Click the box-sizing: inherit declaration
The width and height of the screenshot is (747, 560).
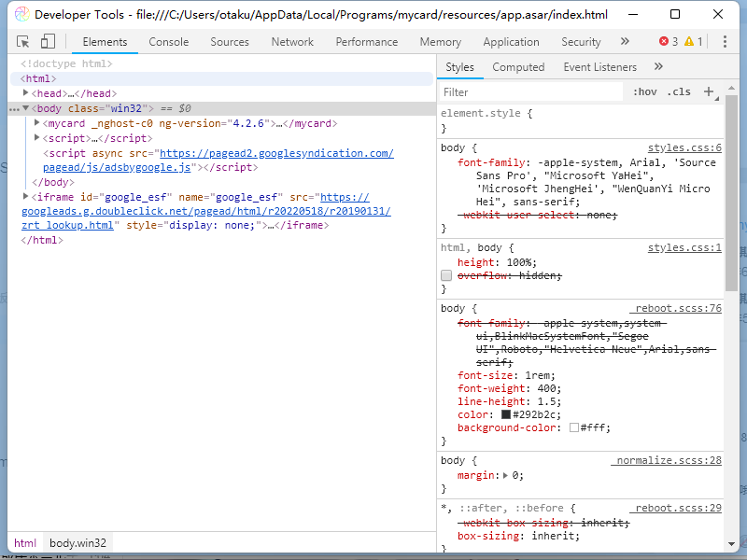pos(518,536)
